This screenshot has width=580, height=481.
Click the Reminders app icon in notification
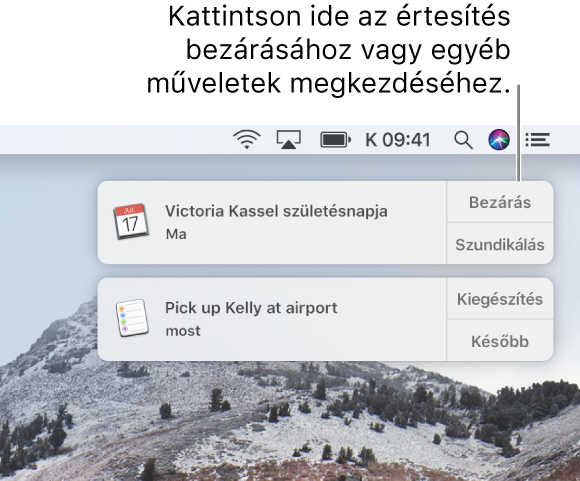(x=132, y=318)
